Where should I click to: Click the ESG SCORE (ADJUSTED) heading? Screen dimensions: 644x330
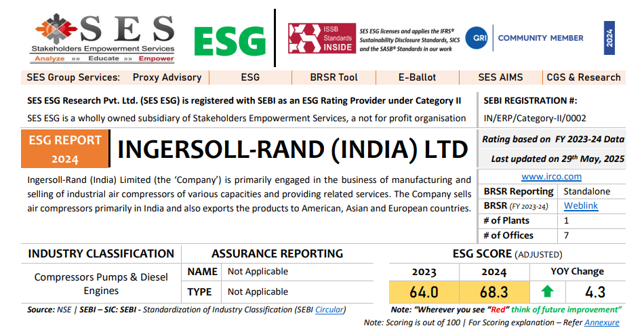(x=507, y=254)
